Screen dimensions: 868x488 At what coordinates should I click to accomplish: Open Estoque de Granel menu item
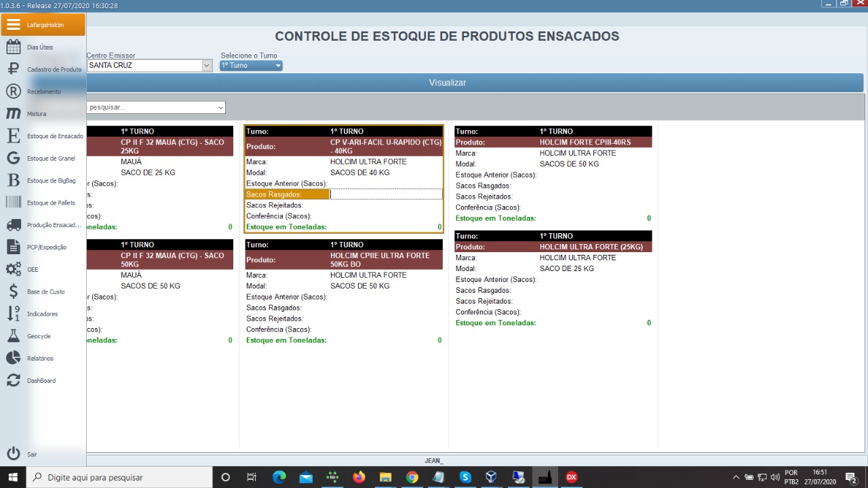coord(51,159)
